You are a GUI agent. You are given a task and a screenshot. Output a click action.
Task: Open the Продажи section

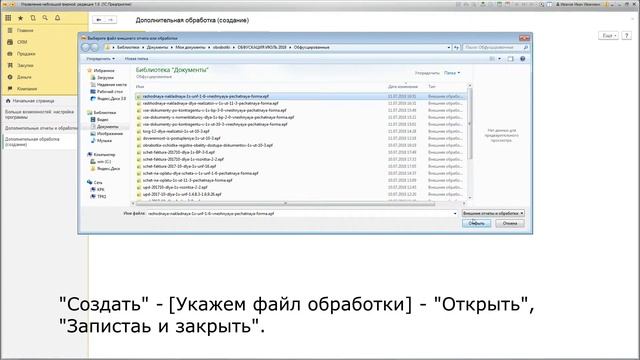click(26, 54)
